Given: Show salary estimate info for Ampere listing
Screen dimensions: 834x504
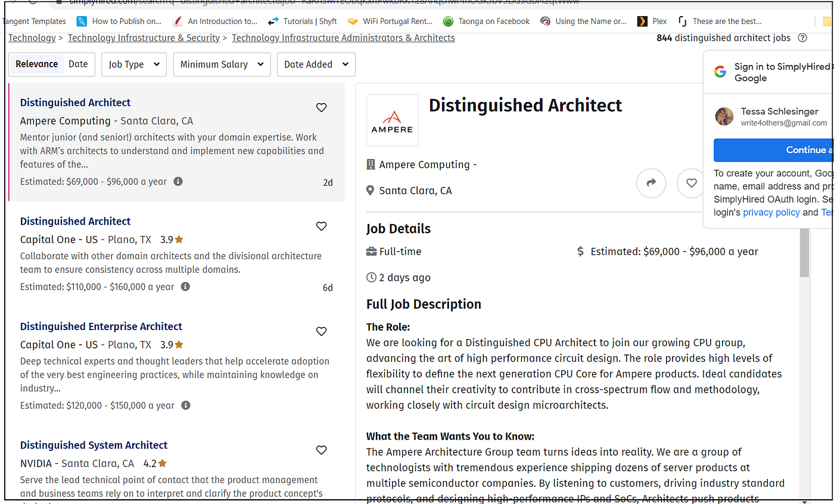Looking at the screenshot, I should click(x=178, y=182).
